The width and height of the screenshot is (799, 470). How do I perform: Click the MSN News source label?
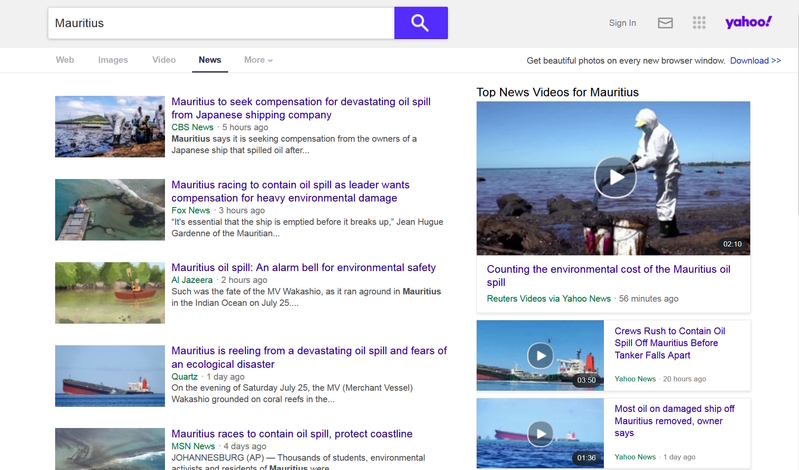[193, 446]
